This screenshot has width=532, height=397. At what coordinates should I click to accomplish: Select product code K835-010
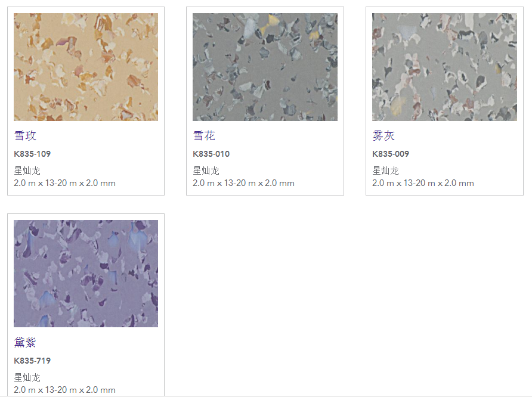pyautogui.click(x=211, y=154)
